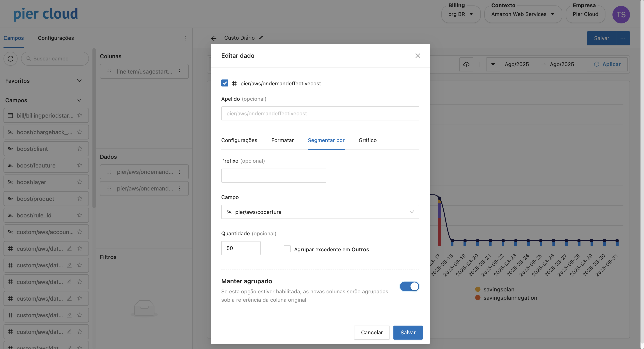Image resolution: width=644 pixels, height=349 pixels.
Task: Open the Campo pier/aws/cobertura dropdown
Action: pyautogui.click(x=320, y=212)
